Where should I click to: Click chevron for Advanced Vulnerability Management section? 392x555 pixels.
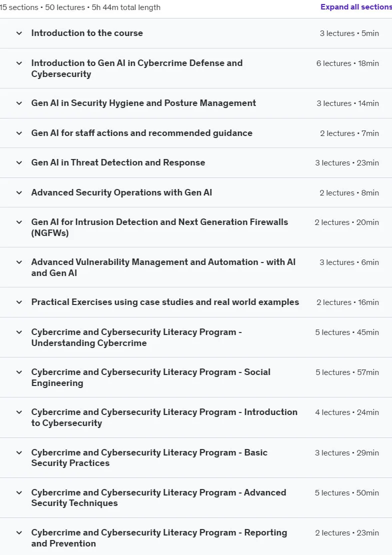point(19,262)
